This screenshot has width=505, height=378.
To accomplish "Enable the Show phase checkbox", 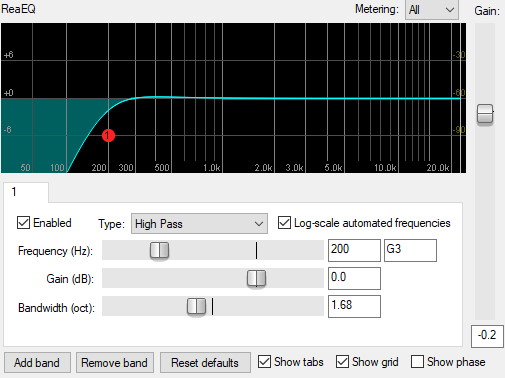I will coord(417,362).
